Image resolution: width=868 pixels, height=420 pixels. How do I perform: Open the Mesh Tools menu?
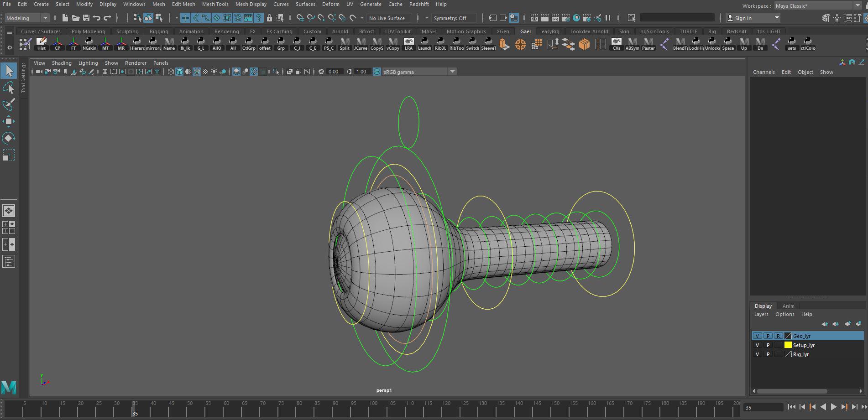pyautogui.click(x=215, y=4)
